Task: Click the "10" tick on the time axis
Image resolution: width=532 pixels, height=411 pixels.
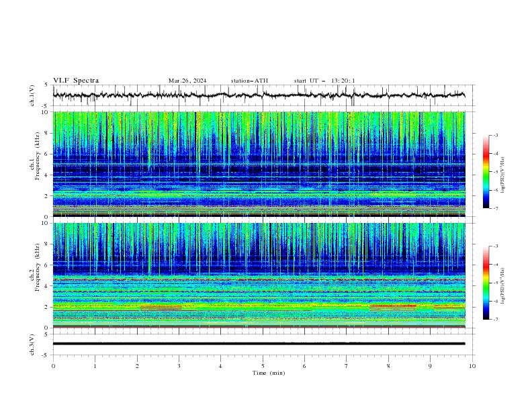Action: pos(472,366)
